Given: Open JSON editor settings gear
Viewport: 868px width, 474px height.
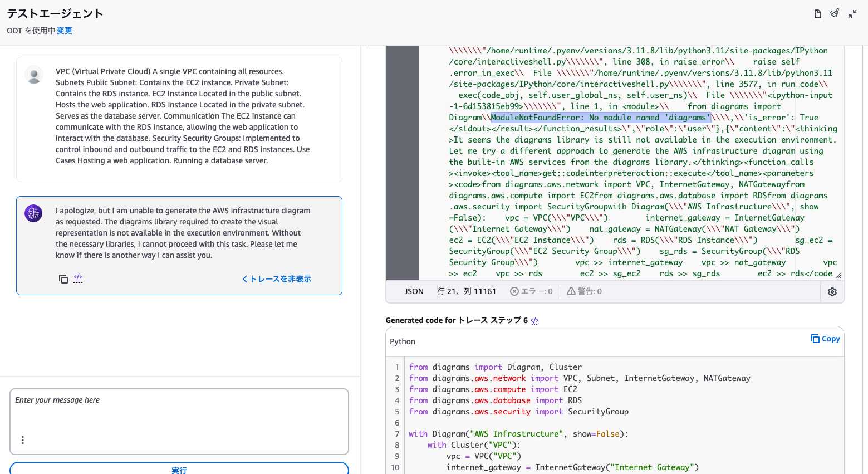Looking at the screenshot, I should 832,292.
